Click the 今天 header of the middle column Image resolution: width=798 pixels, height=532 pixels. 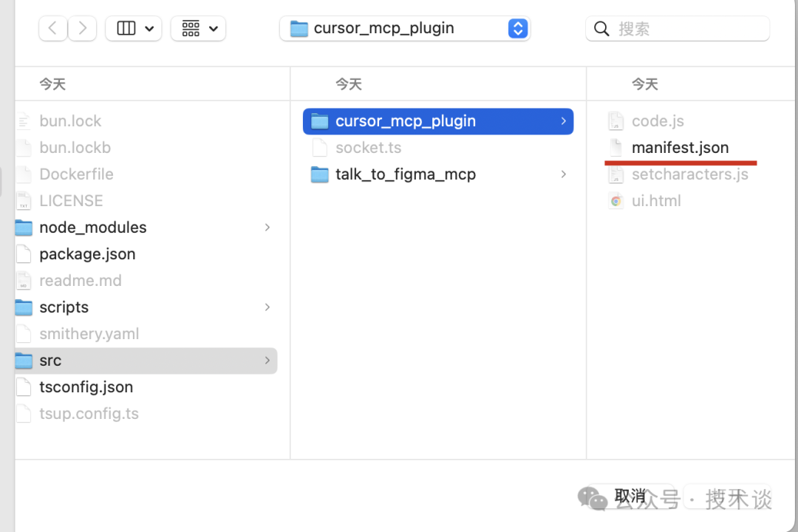point(349,84)
